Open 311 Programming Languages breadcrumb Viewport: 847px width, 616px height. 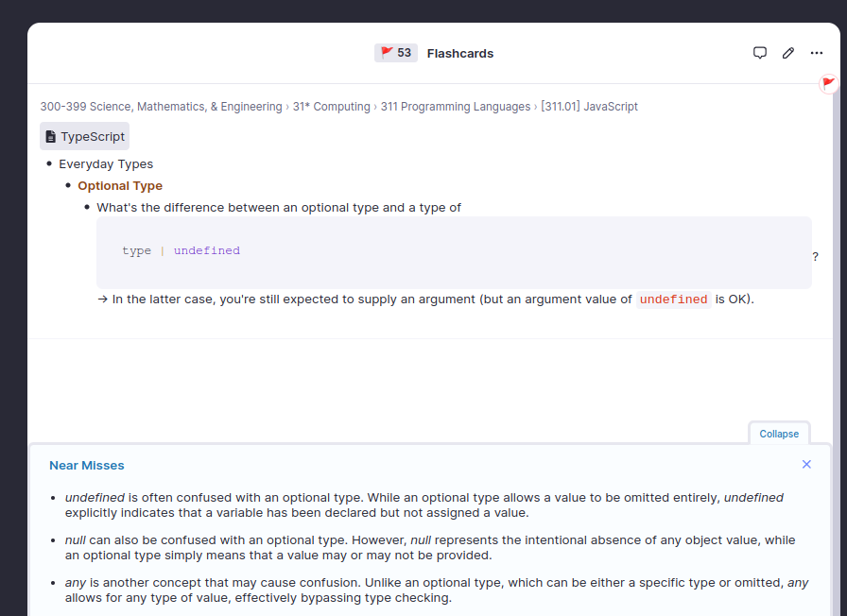pyautogui.click(x=456, y=107)
